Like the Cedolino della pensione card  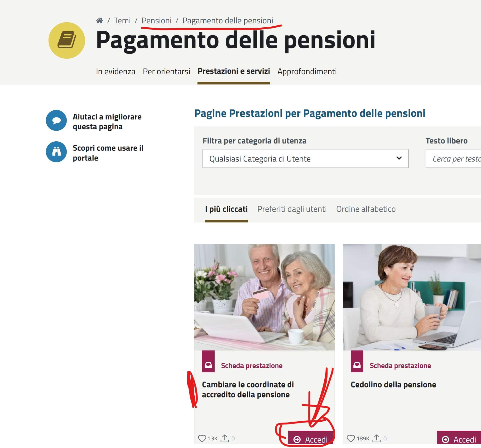click(351, 438)
